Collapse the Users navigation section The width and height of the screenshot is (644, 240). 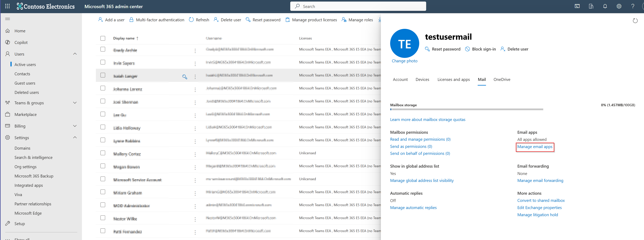[x=75, y=54]
